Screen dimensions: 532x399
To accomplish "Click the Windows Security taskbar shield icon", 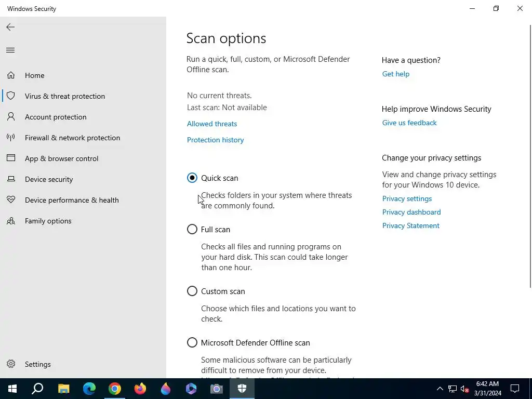I will [x=242, y=389].
